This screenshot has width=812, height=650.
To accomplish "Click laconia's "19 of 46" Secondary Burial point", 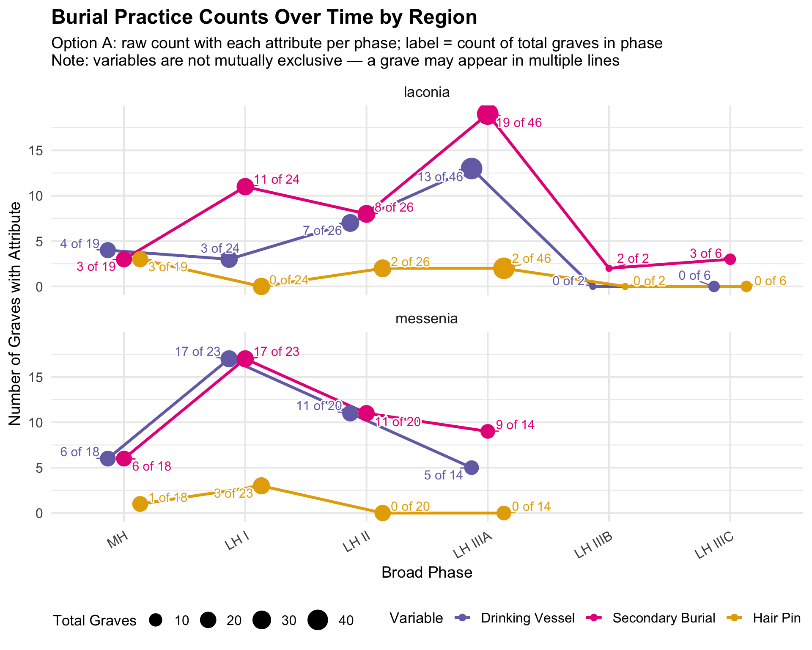I will point(488,114).
